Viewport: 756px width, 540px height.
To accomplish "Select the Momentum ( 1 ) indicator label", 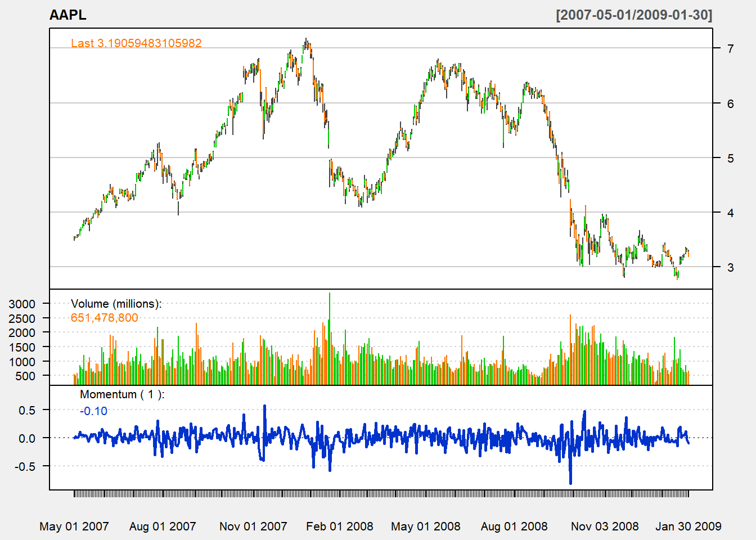I will 122,394.
